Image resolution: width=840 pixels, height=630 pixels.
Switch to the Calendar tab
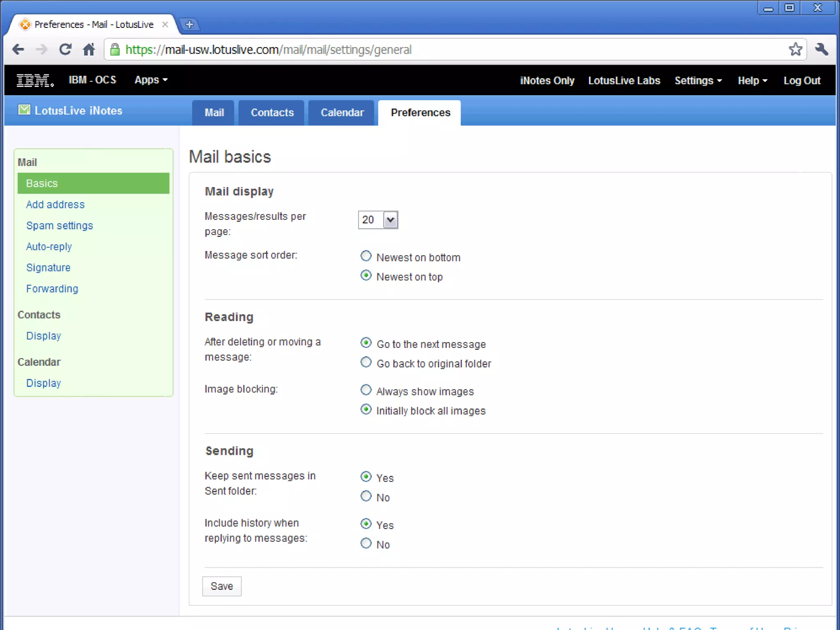[342, 113]
